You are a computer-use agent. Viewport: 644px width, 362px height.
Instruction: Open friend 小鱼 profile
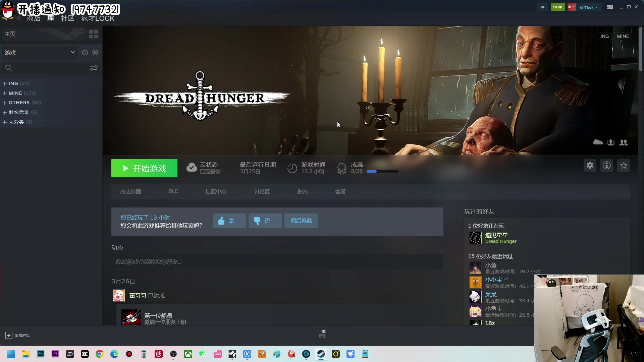(490, 265)
